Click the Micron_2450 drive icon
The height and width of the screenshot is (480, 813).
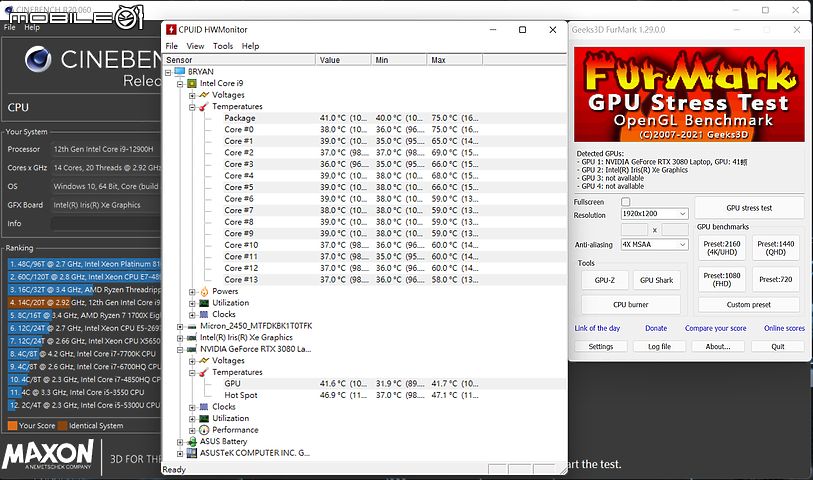(x=192, y=326)
